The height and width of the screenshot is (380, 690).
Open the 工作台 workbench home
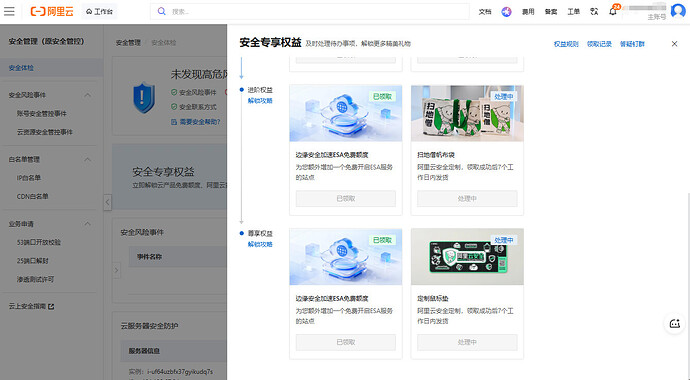click(99, 11)
